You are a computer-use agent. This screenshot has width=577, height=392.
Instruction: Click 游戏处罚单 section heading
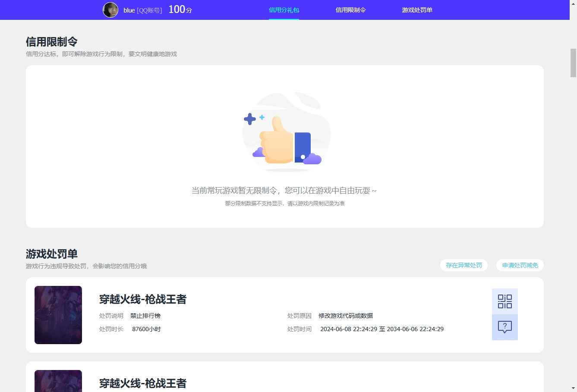pyautogui.click(x=52, y=254)
